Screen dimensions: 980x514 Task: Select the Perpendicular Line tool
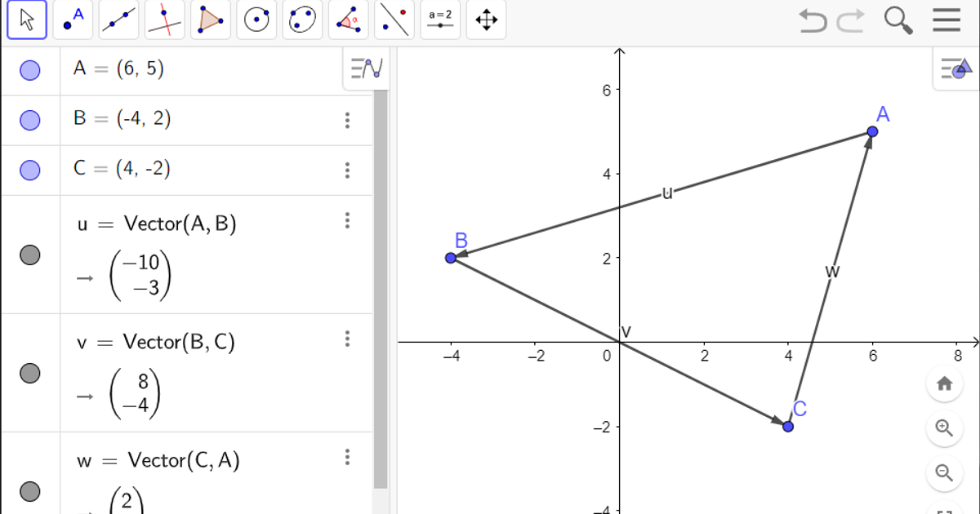click(163, 20)
